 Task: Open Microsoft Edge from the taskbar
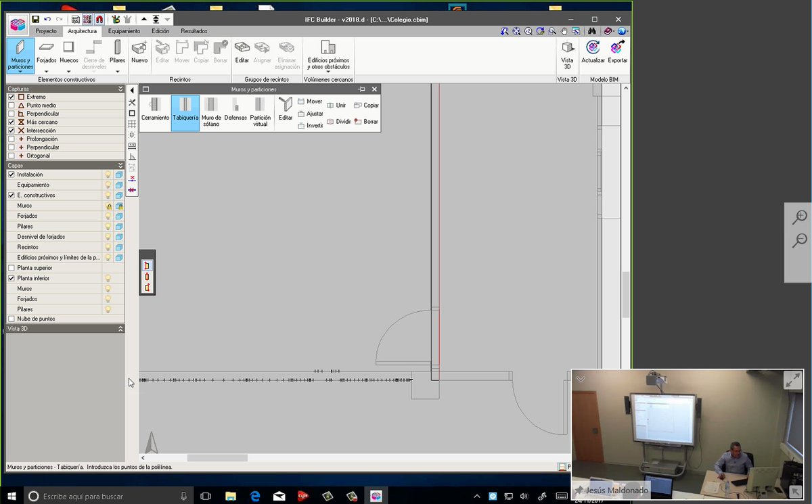click(x=255, y=496)
